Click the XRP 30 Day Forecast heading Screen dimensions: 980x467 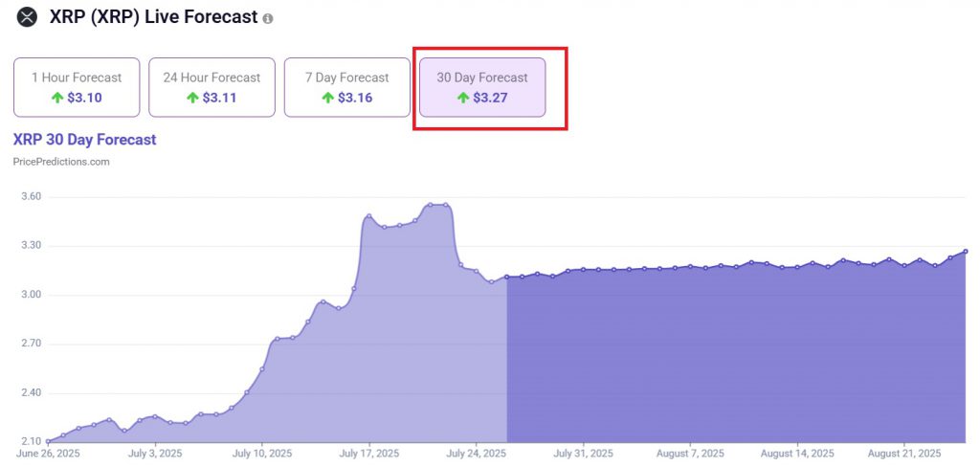[x=84, y=140]
